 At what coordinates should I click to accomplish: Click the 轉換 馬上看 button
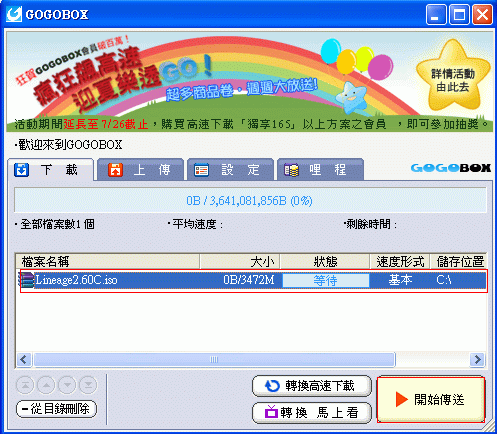point(312,413)
